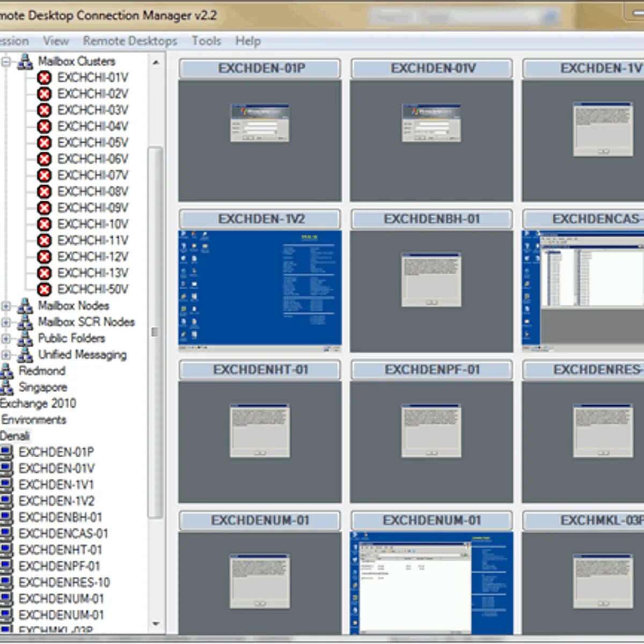Click the EXCHDEN-01P thumbnail header button

[260, 69]
